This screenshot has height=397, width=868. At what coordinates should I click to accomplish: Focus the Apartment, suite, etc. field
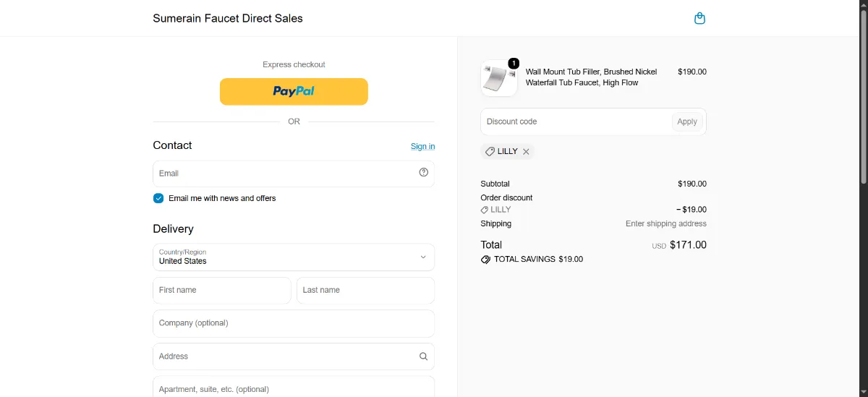pos(294,387)
